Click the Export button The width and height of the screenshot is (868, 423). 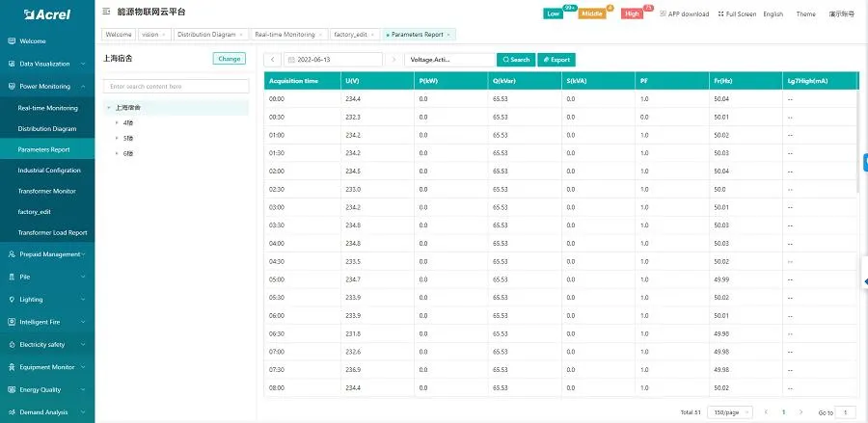(556, 60)
